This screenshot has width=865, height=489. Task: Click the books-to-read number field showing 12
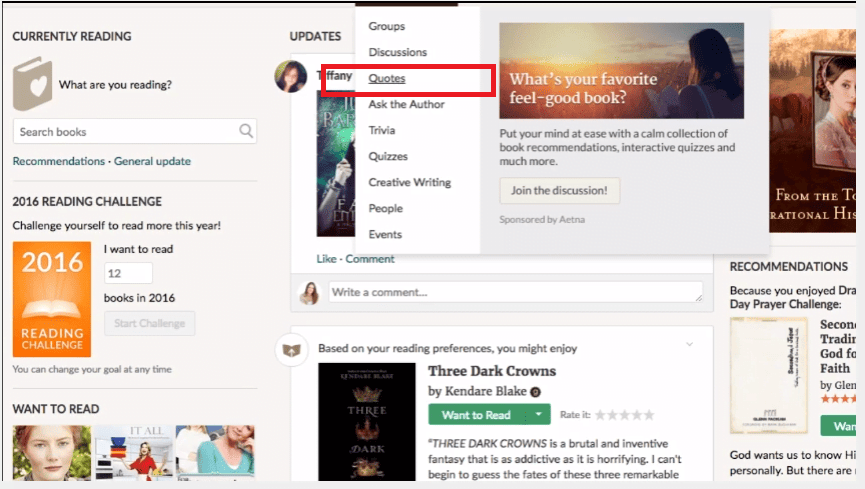click(x=128, y=273)
